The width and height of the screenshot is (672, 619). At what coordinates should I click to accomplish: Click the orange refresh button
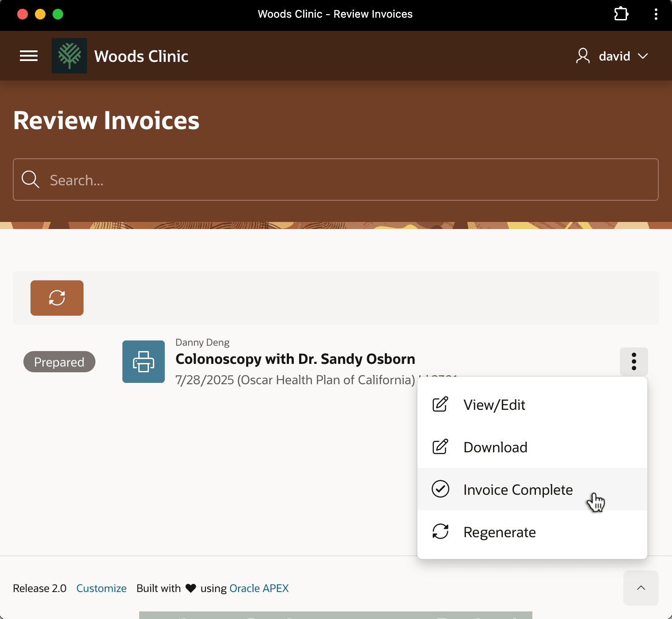pyautogui.click(x=57, y=298)
